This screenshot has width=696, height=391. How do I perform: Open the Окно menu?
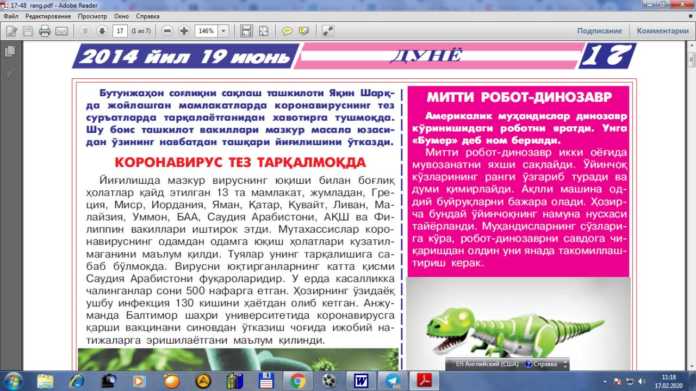(x=121, y=16)
